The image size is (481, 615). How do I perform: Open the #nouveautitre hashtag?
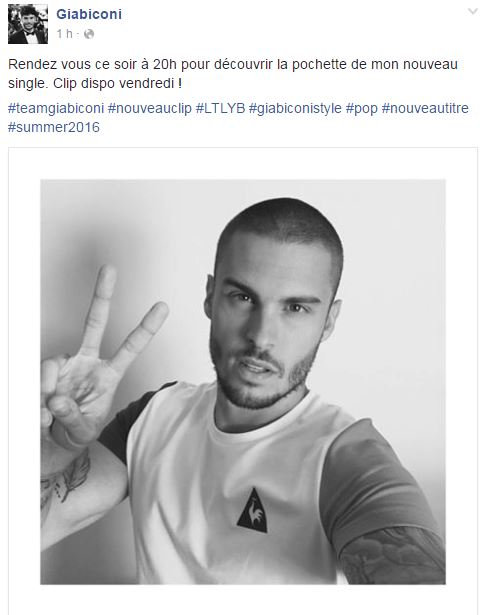[425, 108]
